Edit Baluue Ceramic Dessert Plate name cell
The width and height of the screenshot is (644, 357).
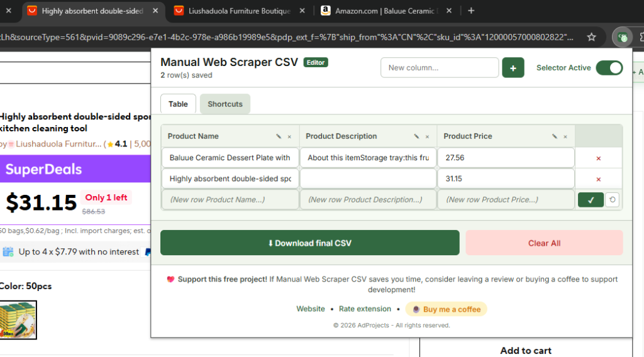coord(230,158)
